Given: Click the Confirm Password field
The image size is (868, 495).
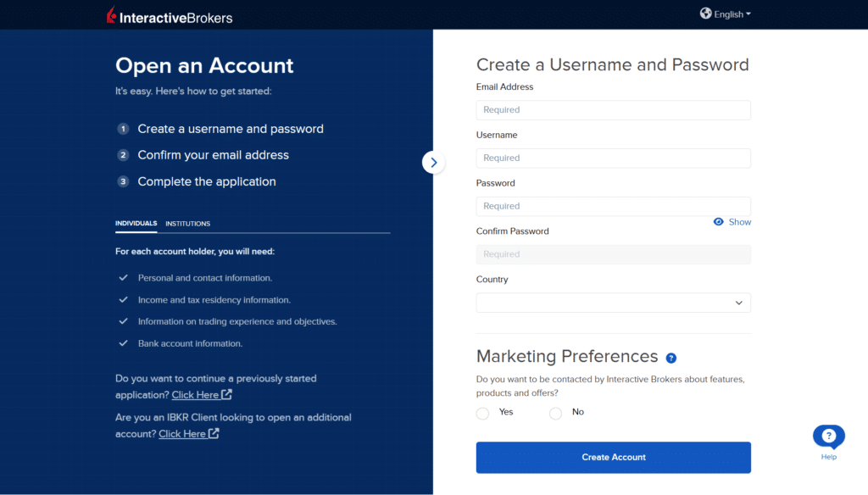Looking at the screenshot, I should click(x=614, y=254).
